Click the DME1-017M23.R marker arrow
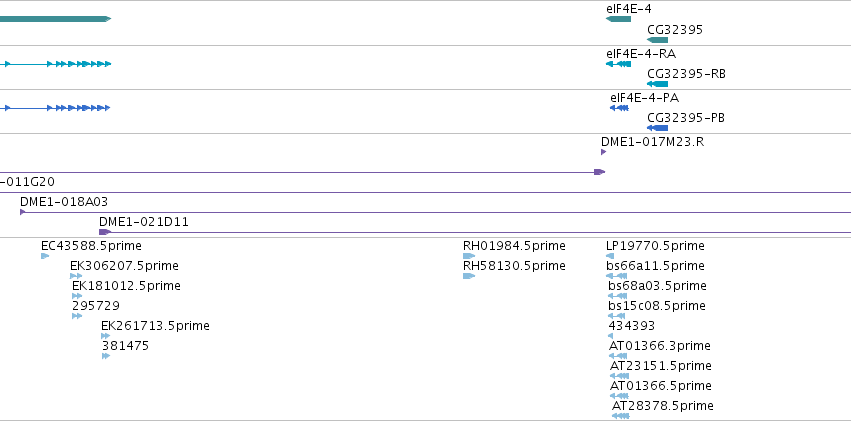 (604, 152)
